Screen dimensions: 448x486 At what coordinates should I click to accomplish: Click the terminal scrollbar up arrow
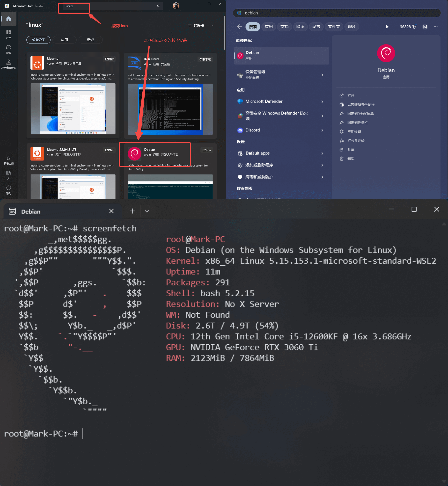pyautogui.click(x=444, y=224)
